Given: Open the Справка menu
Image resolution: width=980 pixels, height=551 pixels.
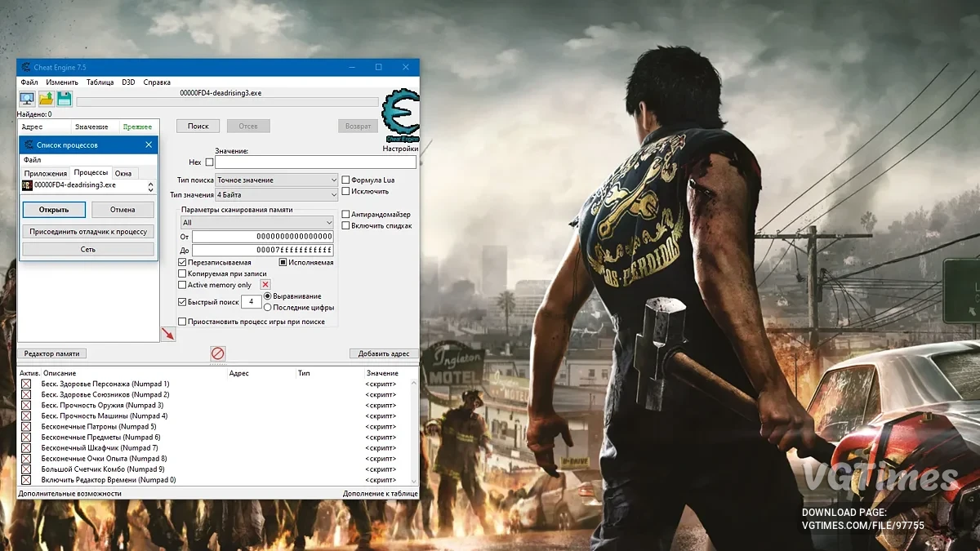Looking at the screenshot, I should click(x=157, y=82).
